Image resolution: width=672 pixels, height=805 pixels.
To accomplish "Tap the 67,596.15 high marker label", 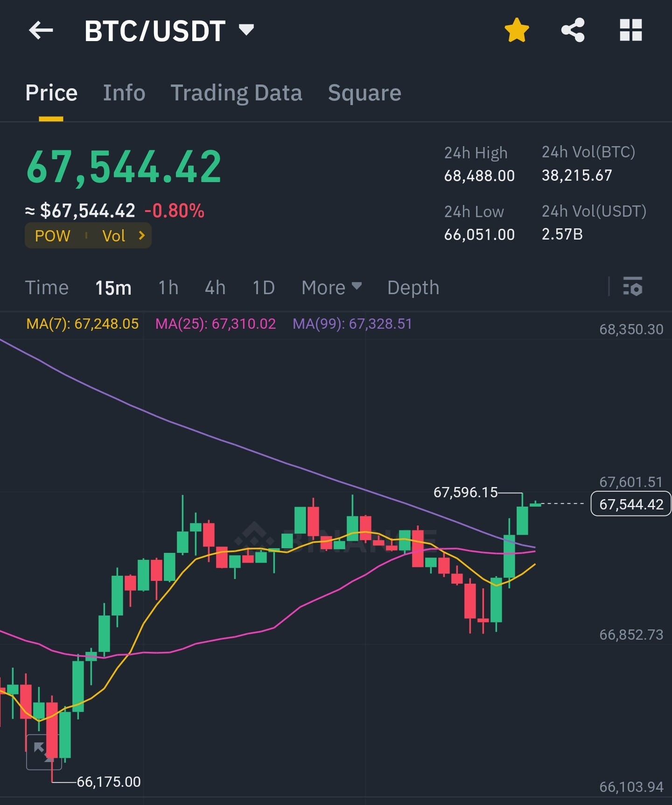I will click(466, 492).
